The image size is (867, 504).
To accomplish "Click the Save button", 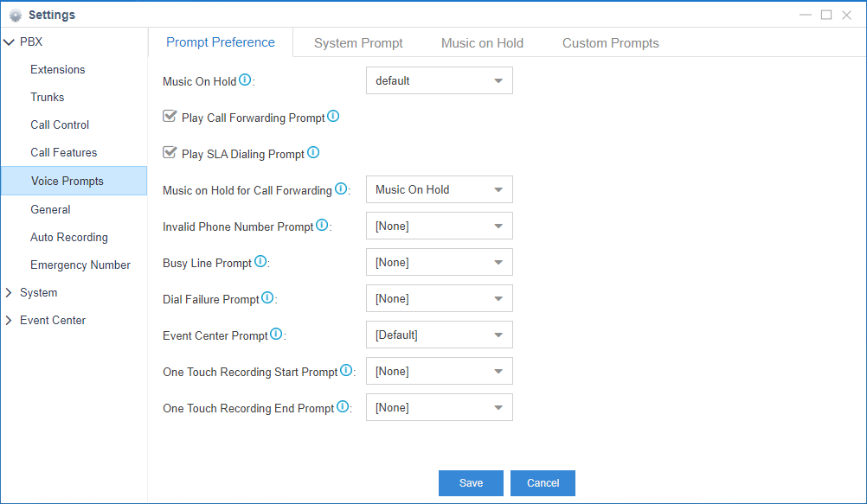I will click(471, 483).
